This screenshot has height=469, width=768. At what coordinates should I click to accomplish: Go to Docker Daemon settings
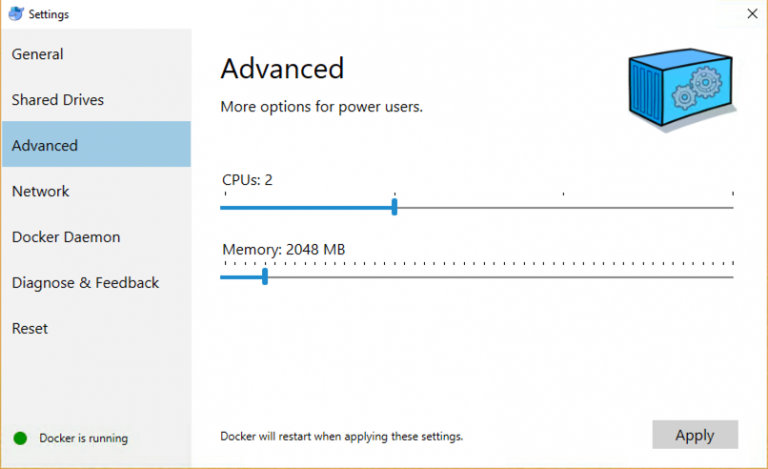pyautogui.click(x=66, y=237)
